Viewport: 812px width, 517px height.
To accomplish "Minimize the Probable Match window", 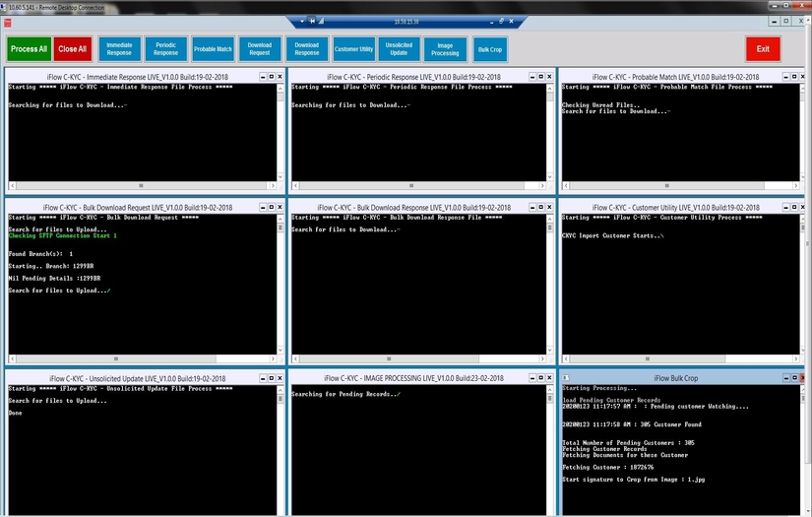I will click(785, 77).
